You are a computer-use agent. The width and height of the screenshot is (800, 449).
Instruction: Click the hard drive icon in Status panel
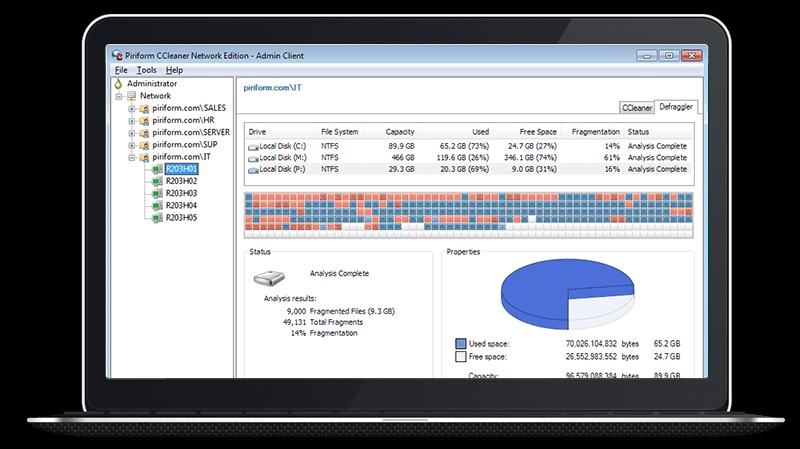(269, 278)
